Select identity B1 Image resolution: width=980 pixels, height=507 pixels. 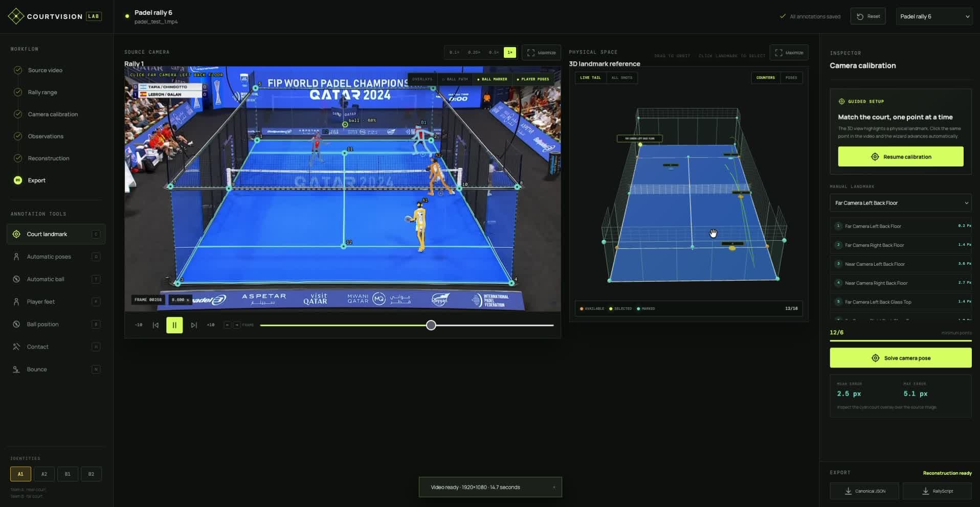pos(68,474)
